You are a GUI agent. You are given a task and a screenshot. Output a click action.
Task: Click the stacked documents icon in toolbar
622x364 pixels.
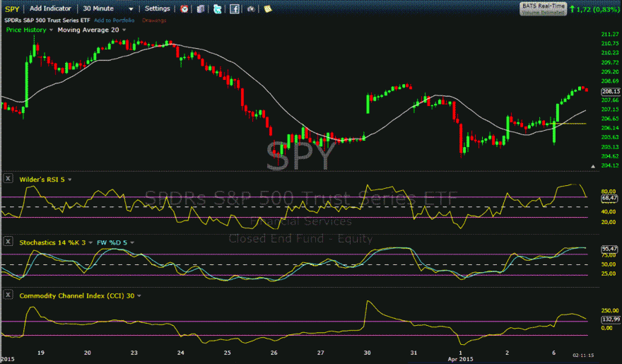pos(201,8)
